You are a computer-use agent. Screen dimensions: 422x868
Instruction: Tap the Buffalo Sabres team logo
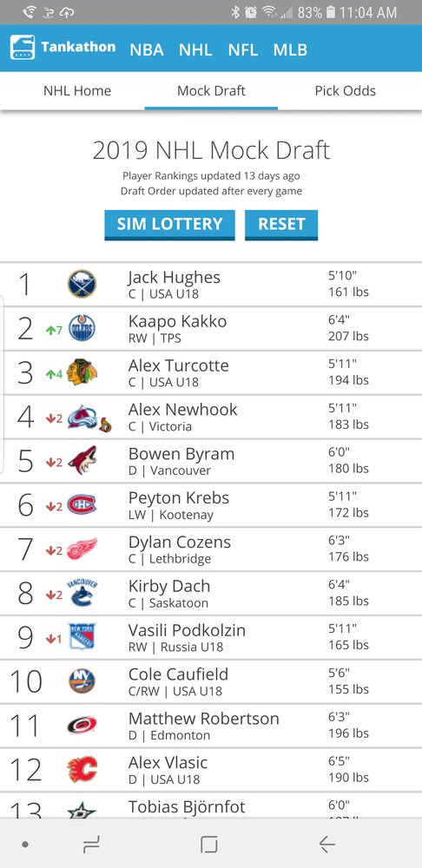coord(82,284)
